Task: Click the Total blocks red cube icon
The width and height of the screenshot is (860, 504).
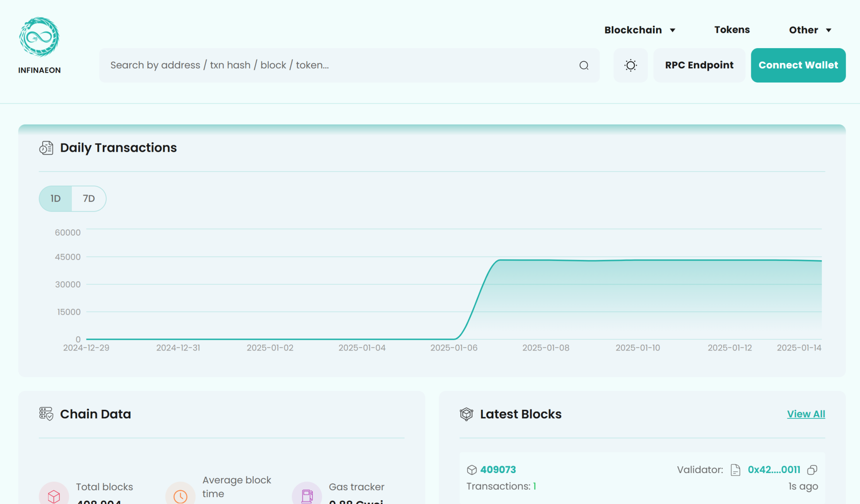Action: 54,496
